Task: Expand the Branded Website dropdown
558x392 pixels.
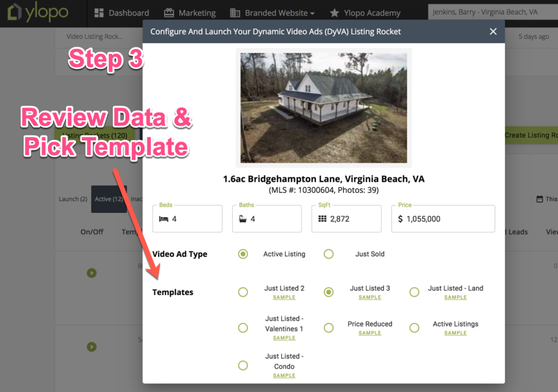Action: [x=272, y=13]
